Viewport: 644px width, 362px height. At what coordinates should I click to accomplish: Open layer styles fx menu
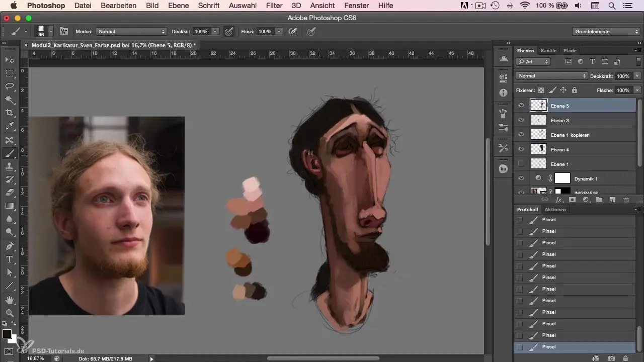click(x=558, y=200)
